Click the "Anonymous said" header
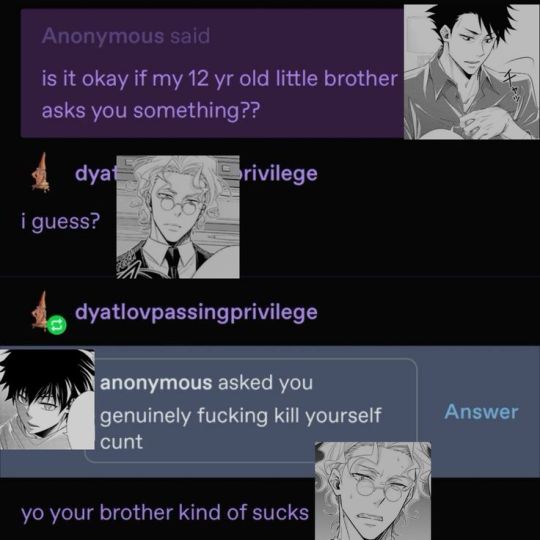This screenshot has width=540, height=540. point(126,36)
